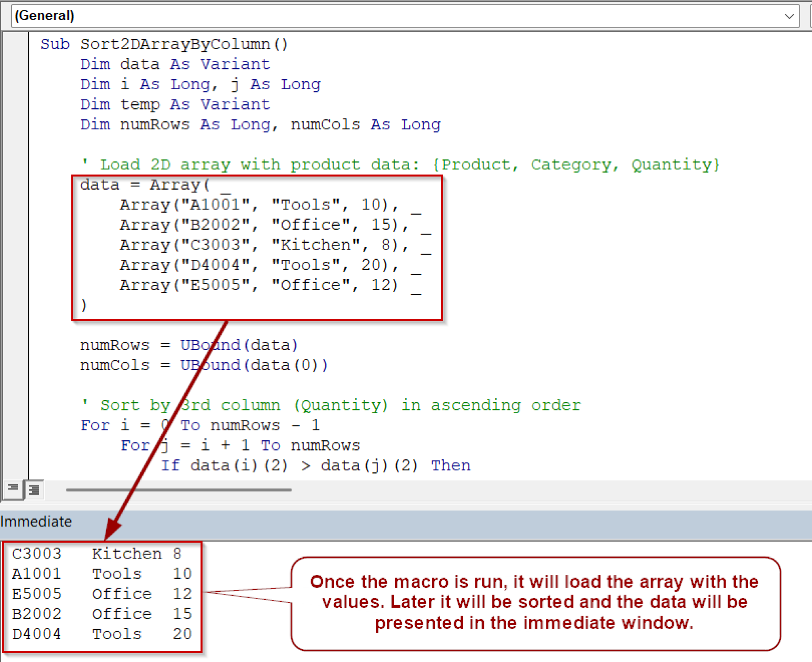Click the 'numRows = UBound(data)' line

189,345
